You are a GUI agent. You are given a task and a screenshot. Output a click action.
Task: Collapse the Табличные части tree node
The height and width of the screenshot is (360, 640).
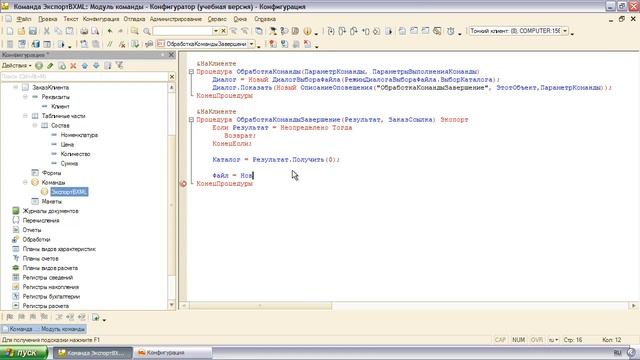pos(25,116)
